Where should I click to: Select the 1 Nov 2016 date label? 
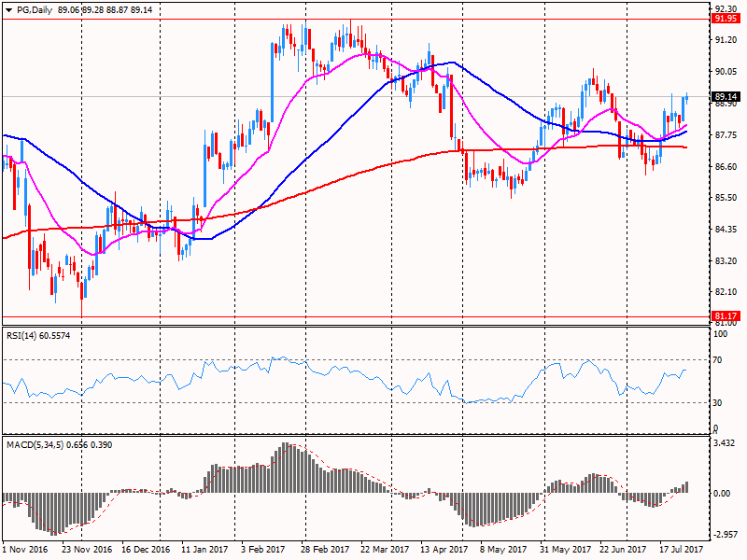pos(25,550)
